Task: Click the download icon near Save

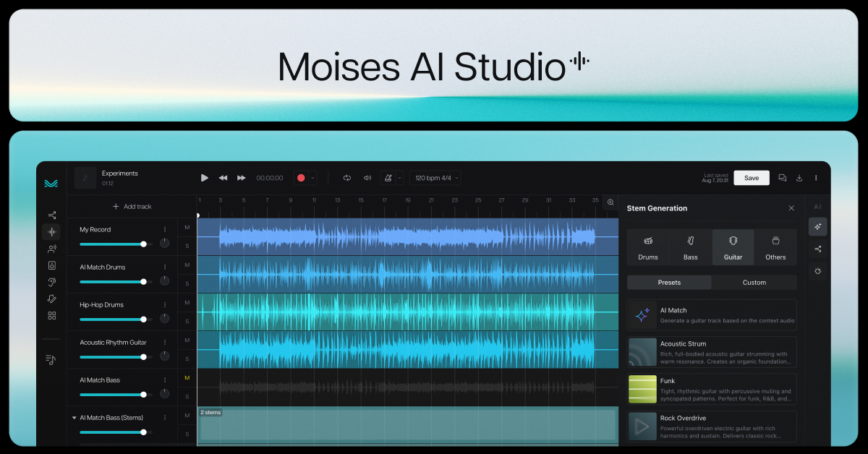Action: [799, 177]
